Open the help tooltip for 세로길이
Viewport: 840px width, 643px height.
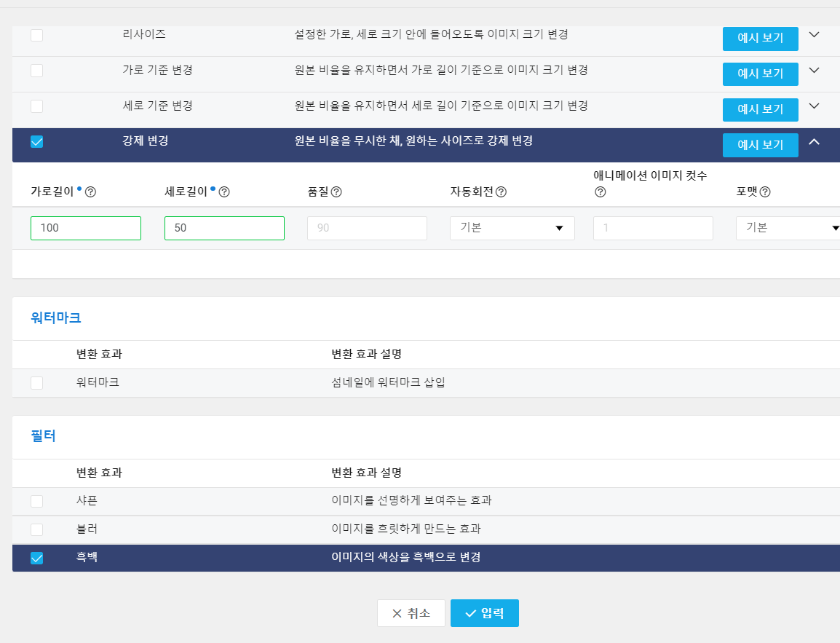click(224, 192)
